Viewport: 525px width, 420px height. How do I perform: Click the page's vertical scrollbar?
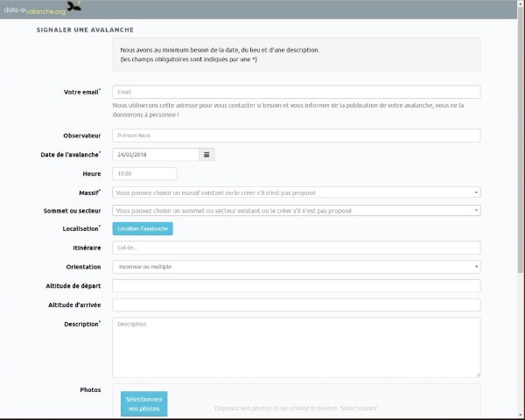[521, 175]
